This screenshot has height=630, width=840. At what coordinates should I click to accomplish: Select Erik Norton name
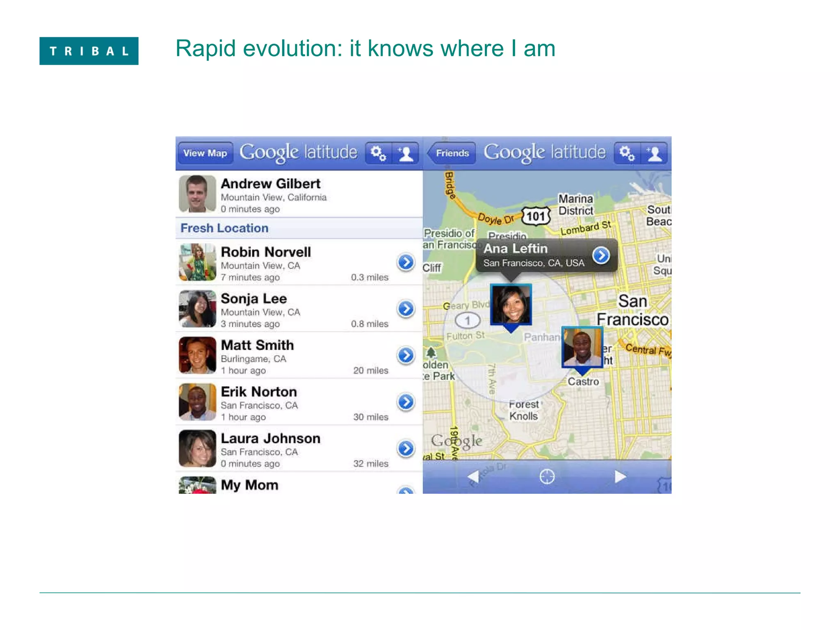[x=259, y=392]
